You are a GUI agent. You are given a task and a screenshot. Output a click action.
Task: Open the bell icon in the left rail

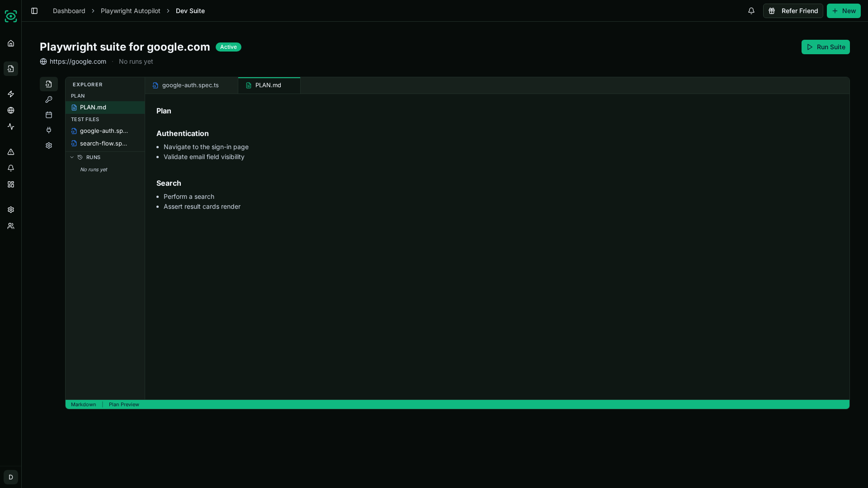(x=11, y=168)
